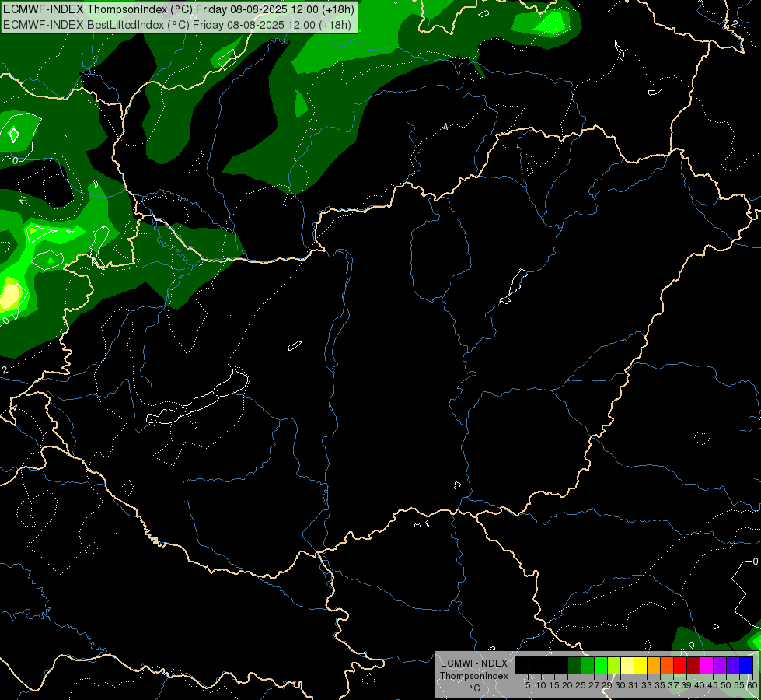Screen dimensions: 761x700
Task: Click the legend tick value 37
Action: pos(673,685)
